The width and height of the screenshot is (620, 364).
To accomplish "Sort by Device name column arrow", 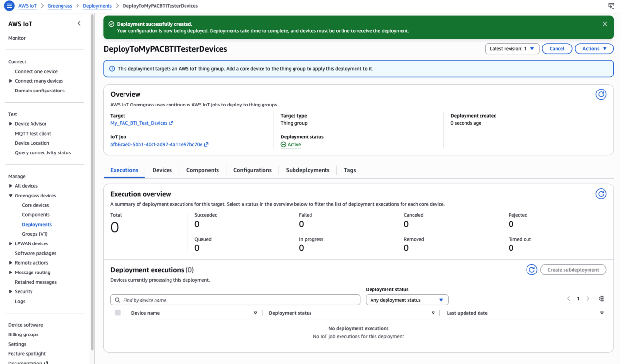I will [255, 313].
